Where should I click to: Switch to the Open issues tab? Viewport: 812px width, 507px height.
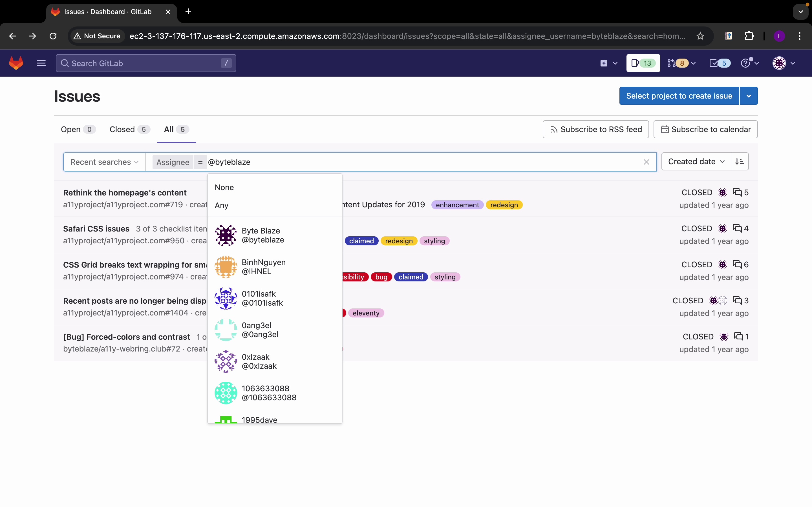point(78,130)
